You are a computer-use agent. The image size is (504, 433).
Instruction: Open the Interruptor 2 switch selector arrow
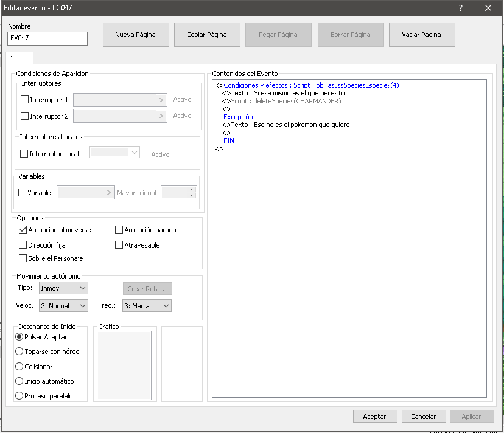point(161,116)
